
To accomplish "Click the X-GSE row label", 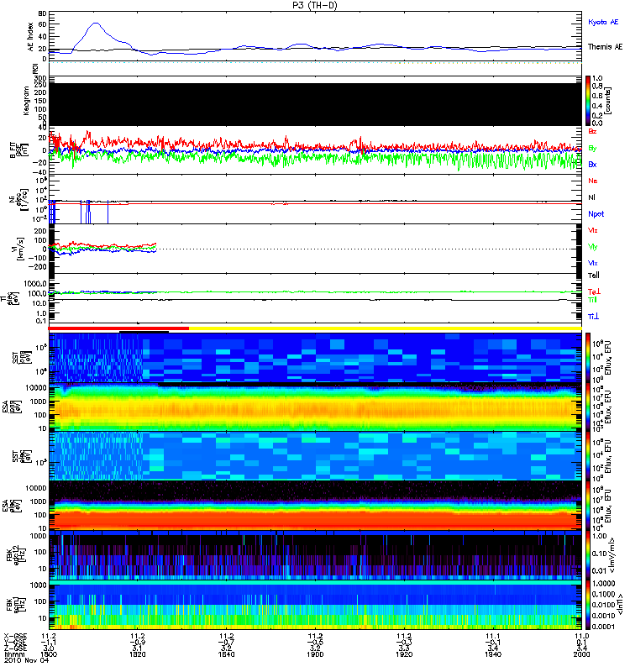I will click(x=15, y=637).
